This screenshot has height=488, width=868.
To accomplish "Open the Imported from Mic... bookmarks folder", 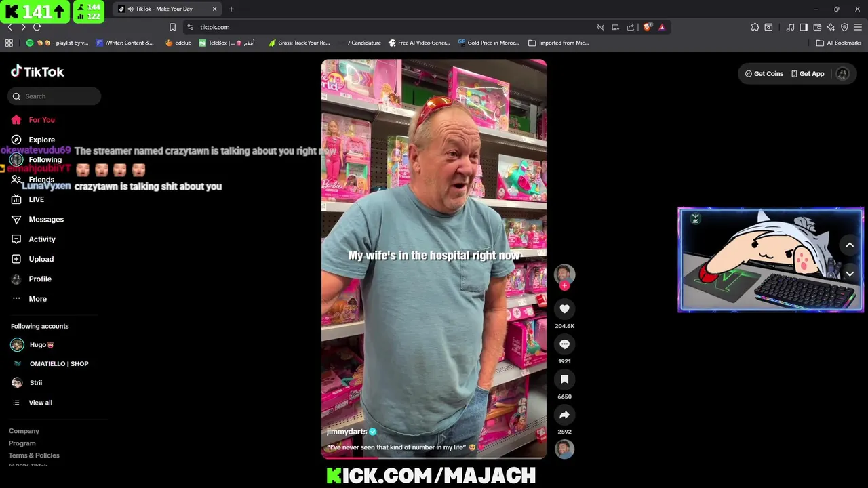I will (x=558, y=43).
